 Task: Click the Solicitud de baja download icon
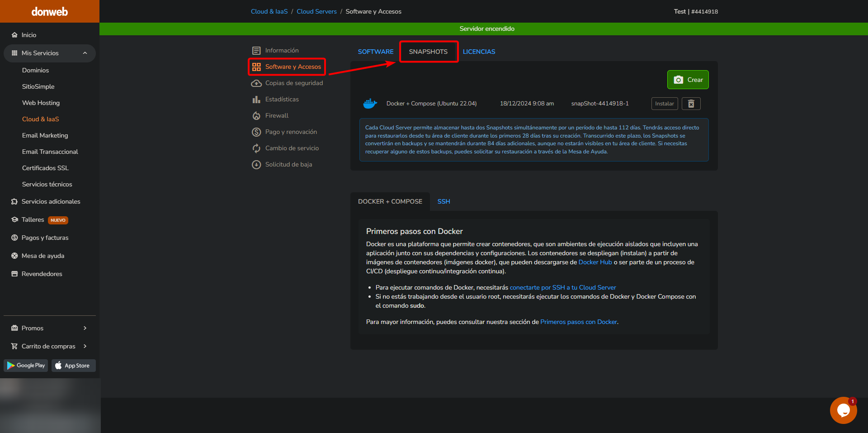click(x=256, y=165)
